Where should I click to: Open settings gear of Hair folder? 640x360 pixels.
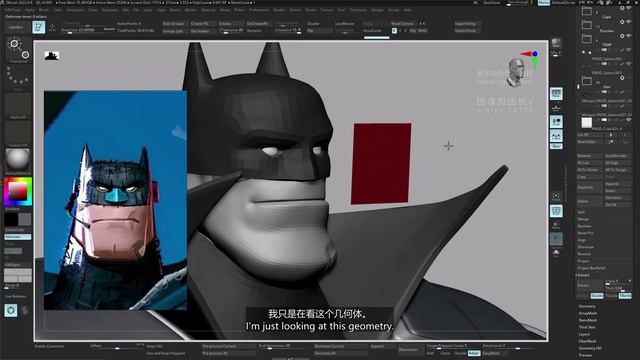click(622, 78)
